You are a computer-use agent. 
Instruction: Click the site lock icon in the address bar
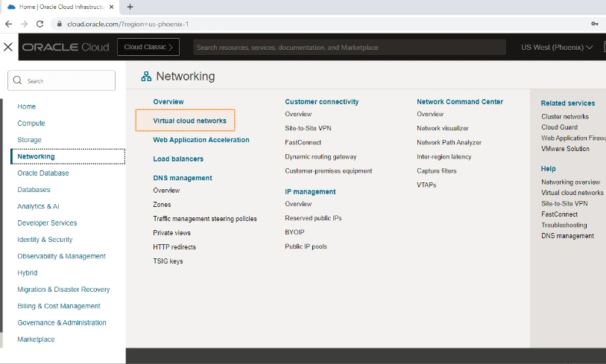59,24
